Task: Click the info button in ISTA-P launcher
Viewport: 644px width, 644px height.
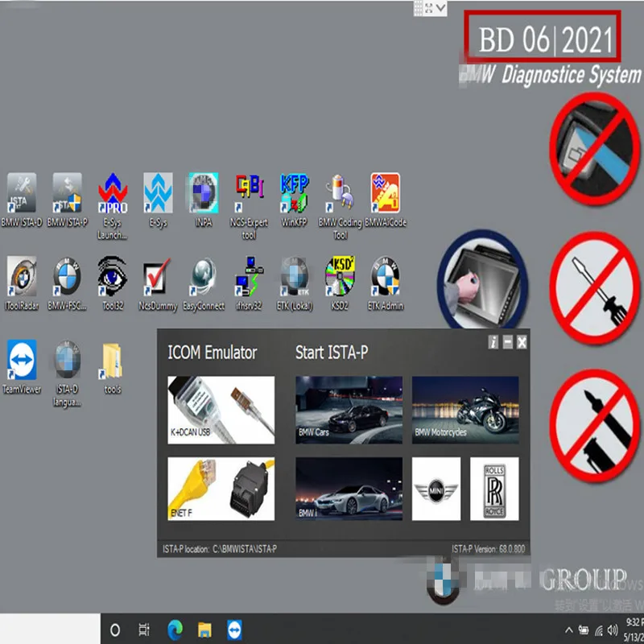Action: click(x=493, y=342)
